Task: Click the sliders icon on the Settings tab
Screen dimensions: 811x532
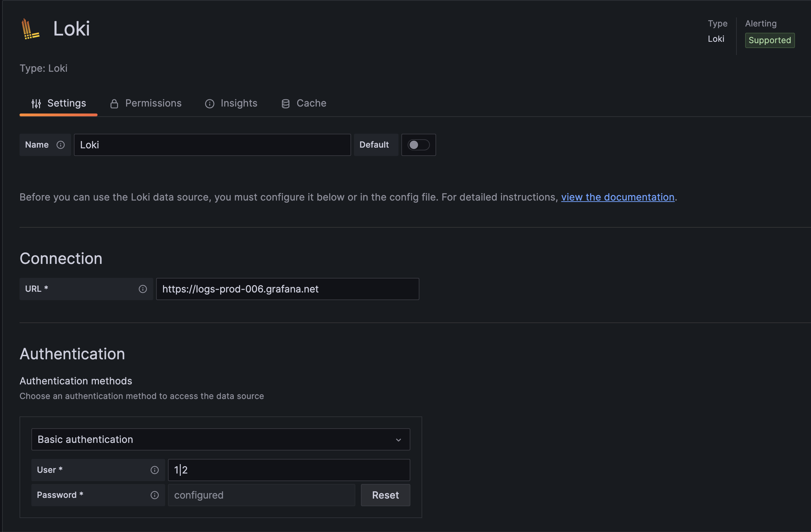Action: tap(36, 103)
